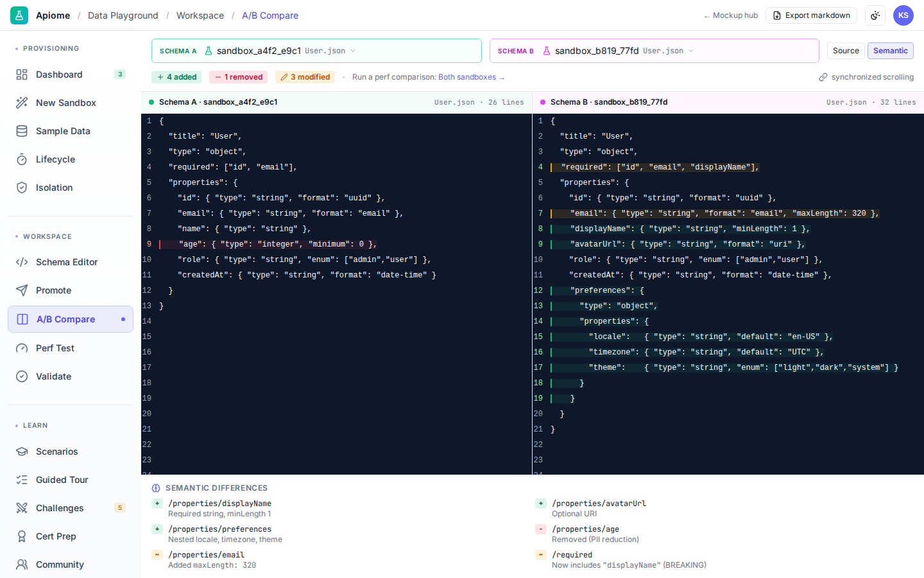Screen dimensions: 924x578
Task: Open Schema Editor code icon
Action: coord(22,262)
